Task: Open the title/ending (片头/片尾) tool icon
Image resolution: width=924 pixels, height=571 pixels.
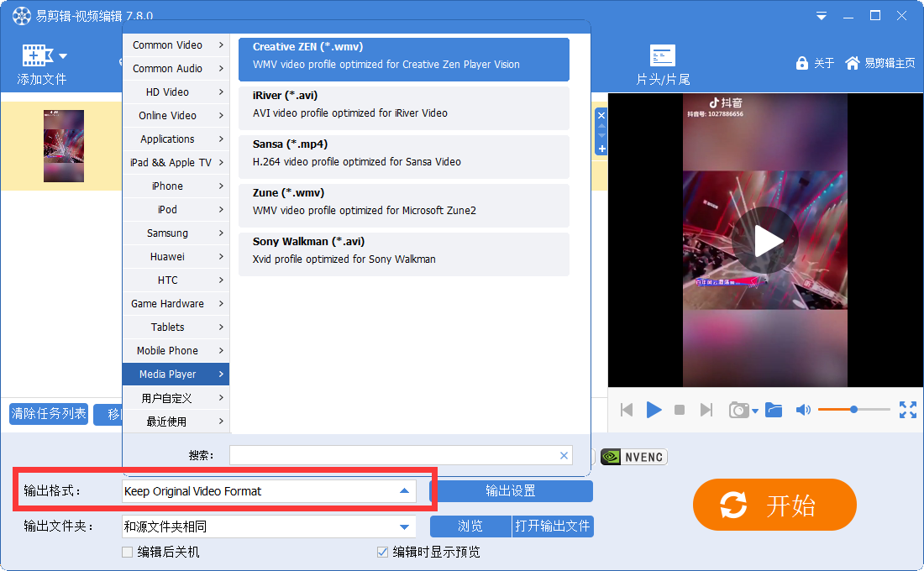Action: pos(663,55)
